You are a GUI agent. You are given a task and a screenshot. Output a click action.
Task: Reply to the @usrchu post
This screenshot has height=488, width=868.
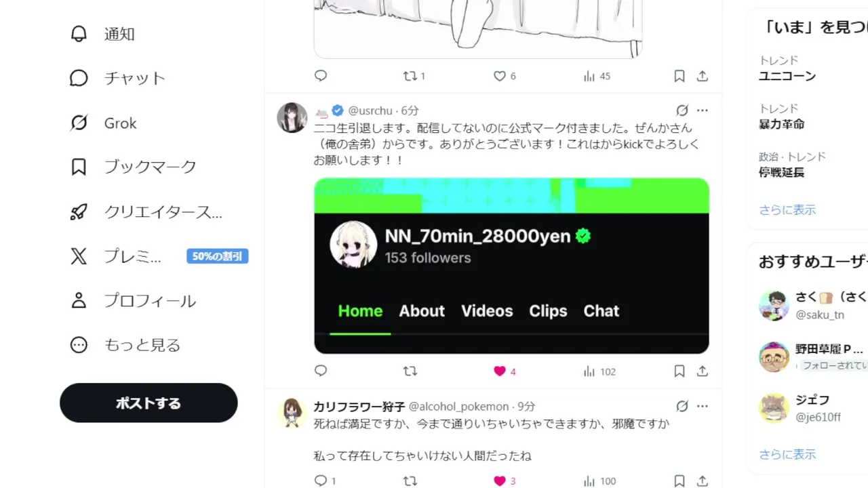tap(321, 371)
